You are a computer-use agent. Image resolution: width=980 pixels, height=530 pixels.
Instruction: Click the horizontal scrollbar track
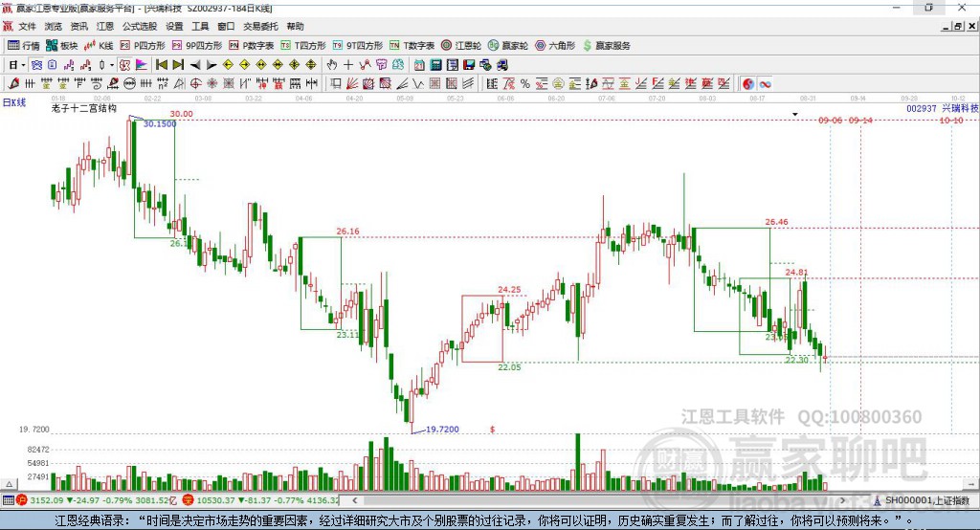(598, 500)
